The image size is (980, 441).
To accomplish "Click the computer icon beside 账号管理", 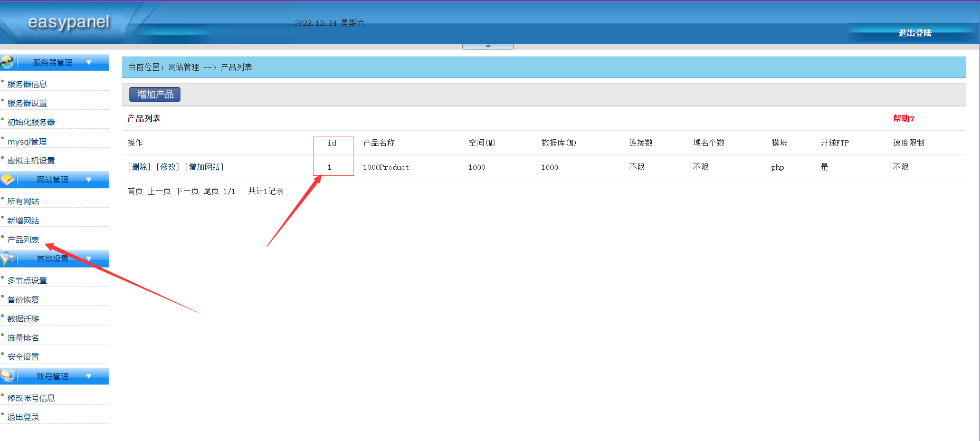I will pyautogui.click(x=7, y=376).
